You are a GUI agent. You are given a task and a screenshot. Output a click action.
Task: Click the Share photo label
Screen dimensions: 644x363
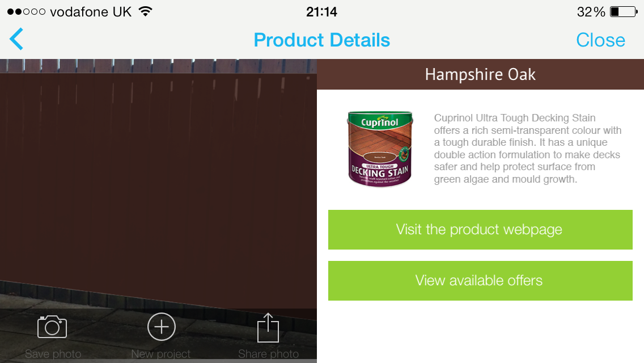268,353
